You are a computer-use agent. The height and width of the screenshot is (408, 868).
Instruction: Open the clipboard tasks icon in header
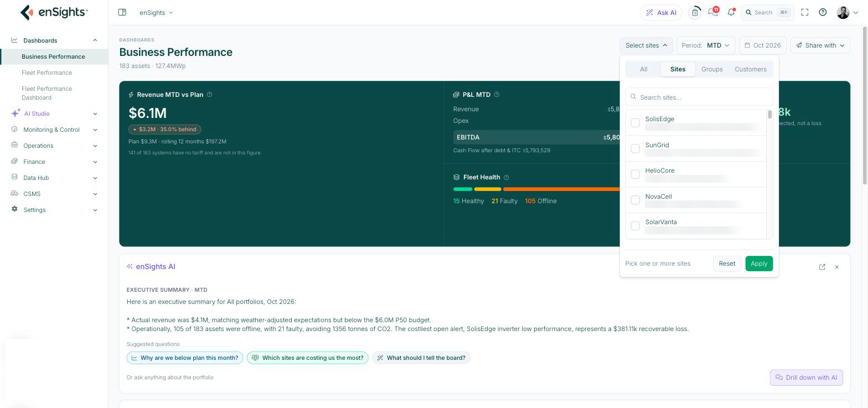[695, 12]
